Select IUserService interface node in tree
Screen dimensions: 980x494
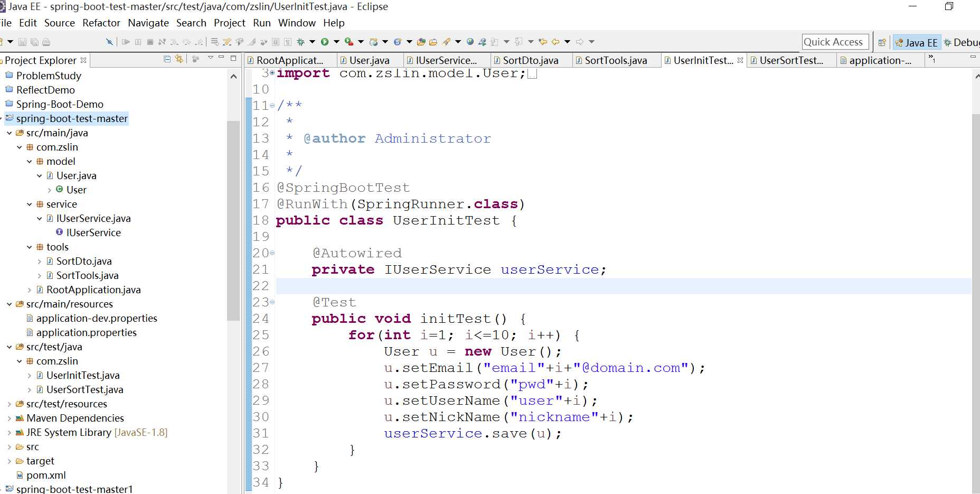(93, 233)
